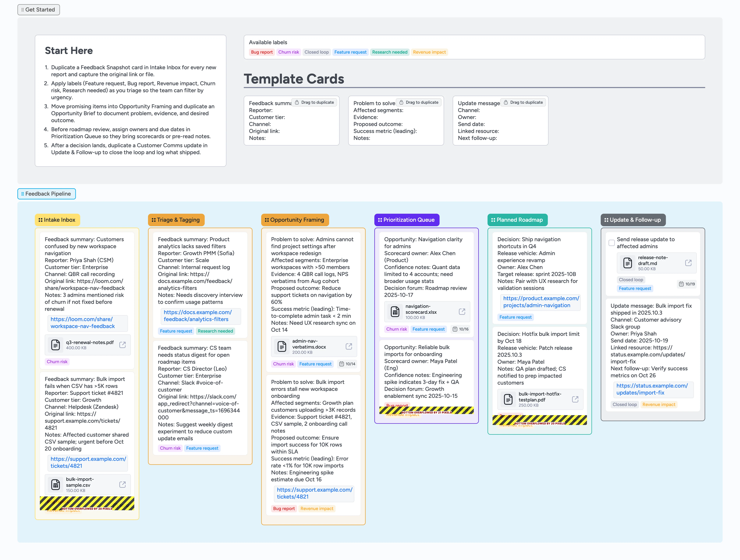Screen dimensions: 740x560
Task: Click the Intake Inbox column drag handle
Action: [40, 220]
